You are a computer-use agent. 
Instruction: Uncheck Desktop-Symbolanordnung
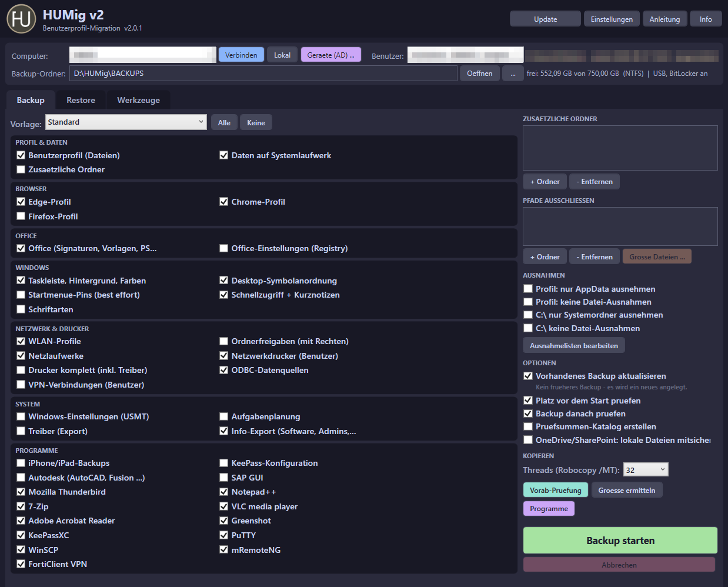tap(224, 281)
